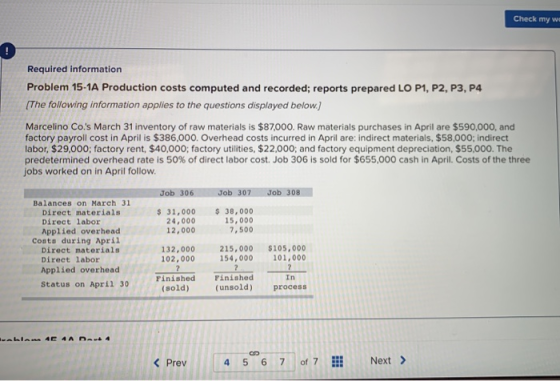This screenshot has width=560, height=381.
Task: Click the Job 308 column header
Action: coord(284,192)
